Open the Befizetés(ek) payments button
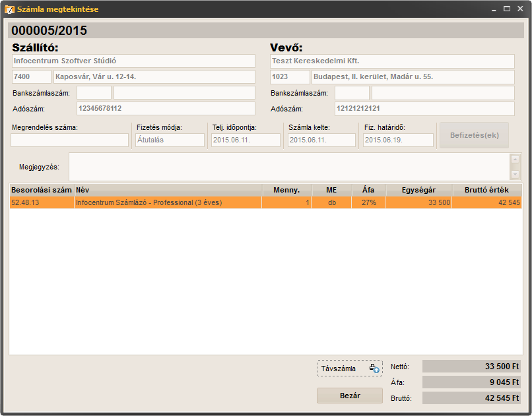Image resolution: width=532 pixels, height=416 pixels. 474,135
